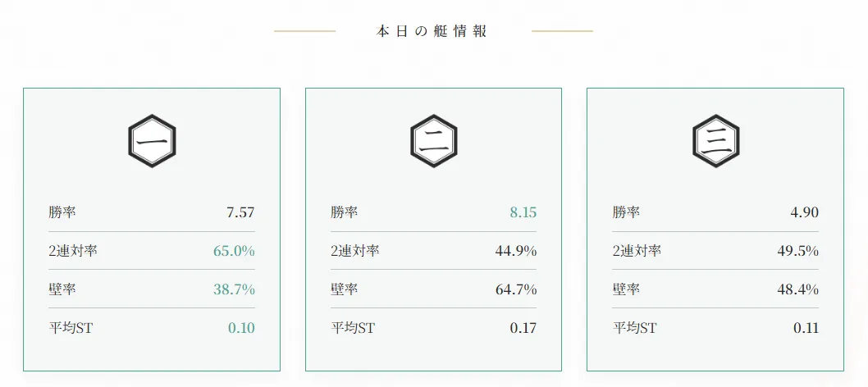
Task: Click the 本日の艇情報 section heading
Action: pyautogui.click(x=432, y=31)
